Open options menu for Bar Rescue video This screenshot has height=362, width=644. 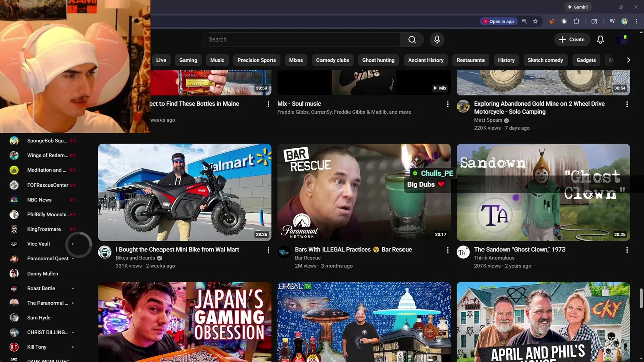click(448, 250)
